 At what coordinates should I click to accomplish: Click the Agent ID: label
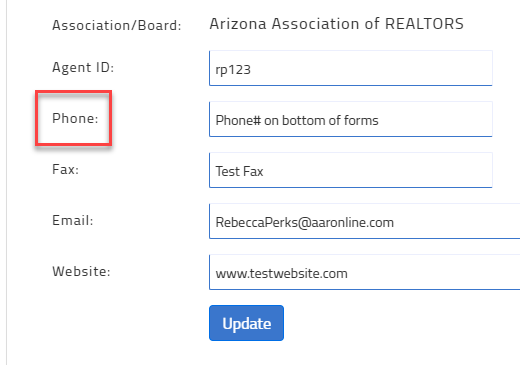click(x=83, y=68)
